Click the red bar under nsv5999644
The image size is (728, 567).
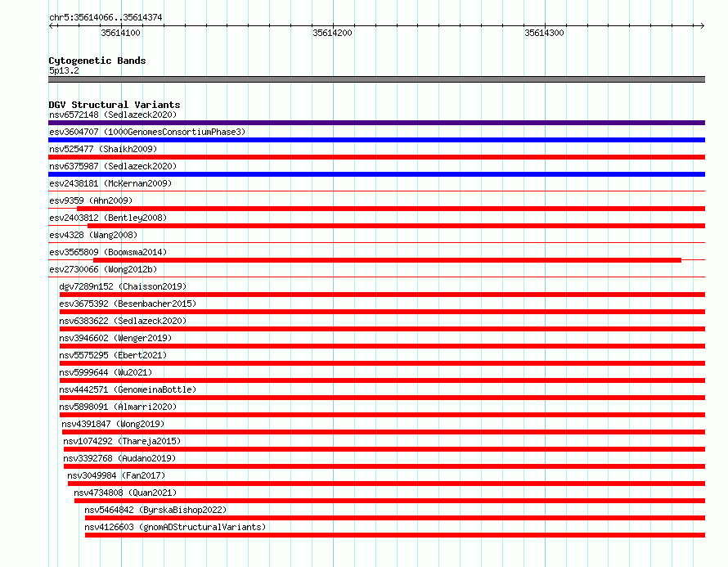pos(382,380)
